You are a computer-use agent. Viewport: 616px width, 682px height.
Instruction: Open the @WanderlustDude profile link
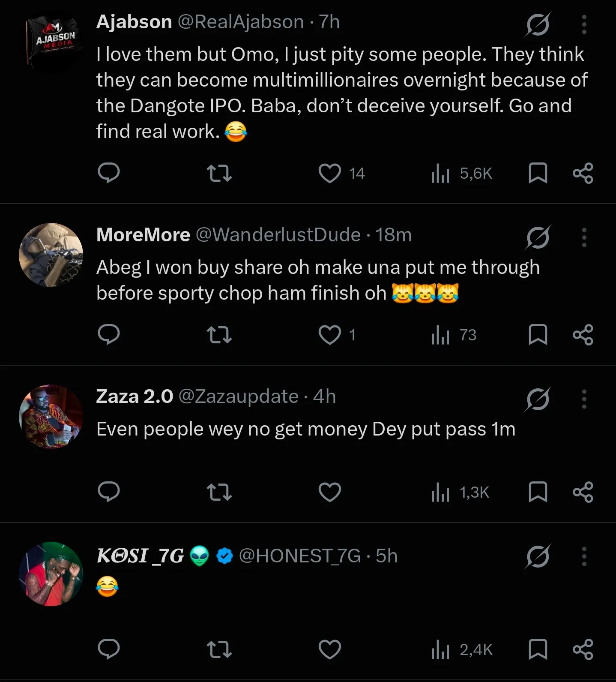pos(278,234)
